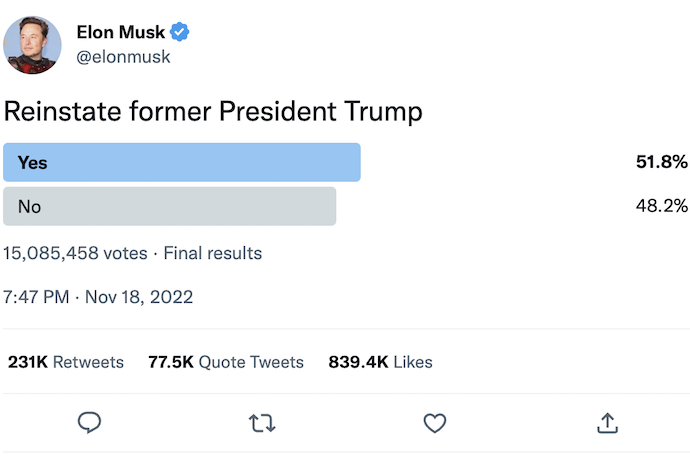690x460 pixels.
Task: Click the Reinstate former President Trump text
Action: point(212,112)
